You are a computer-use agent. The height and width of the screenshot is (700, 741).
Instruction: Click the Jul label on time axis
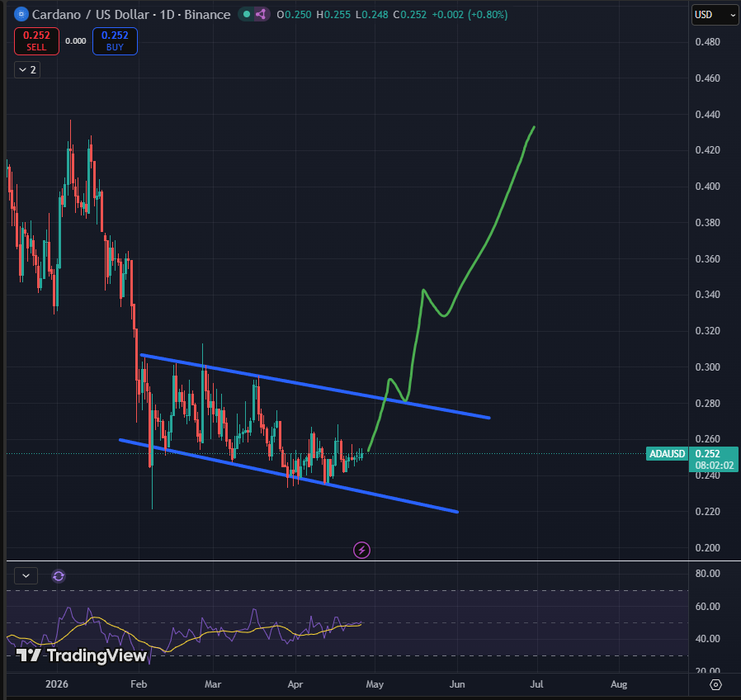pos(537,684)
